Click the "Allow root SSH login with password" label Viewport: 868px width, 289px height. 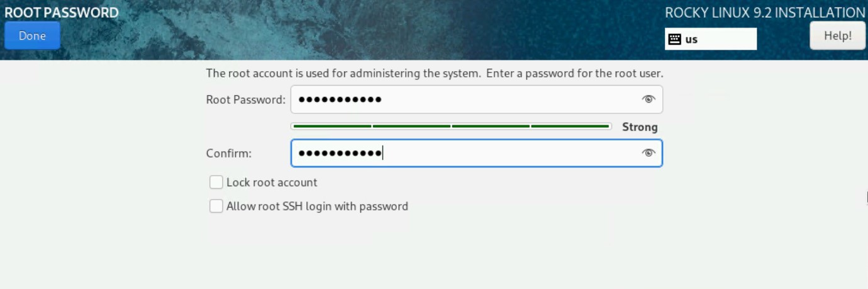click(x=317, y=207)
